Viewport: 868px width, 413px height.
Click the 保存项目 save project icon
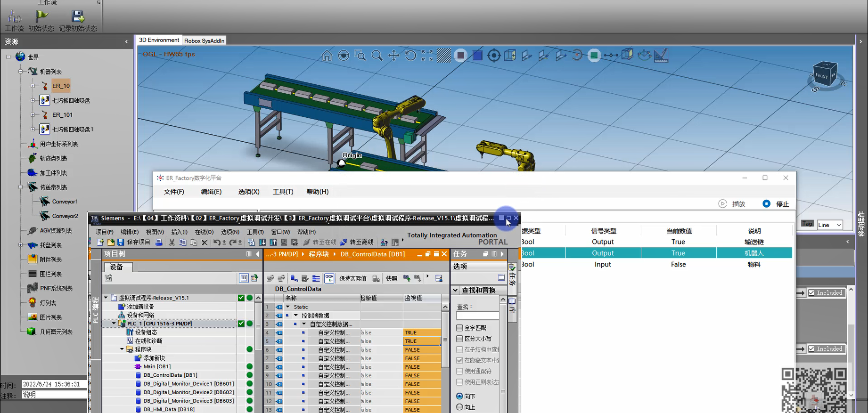[121, 242]
